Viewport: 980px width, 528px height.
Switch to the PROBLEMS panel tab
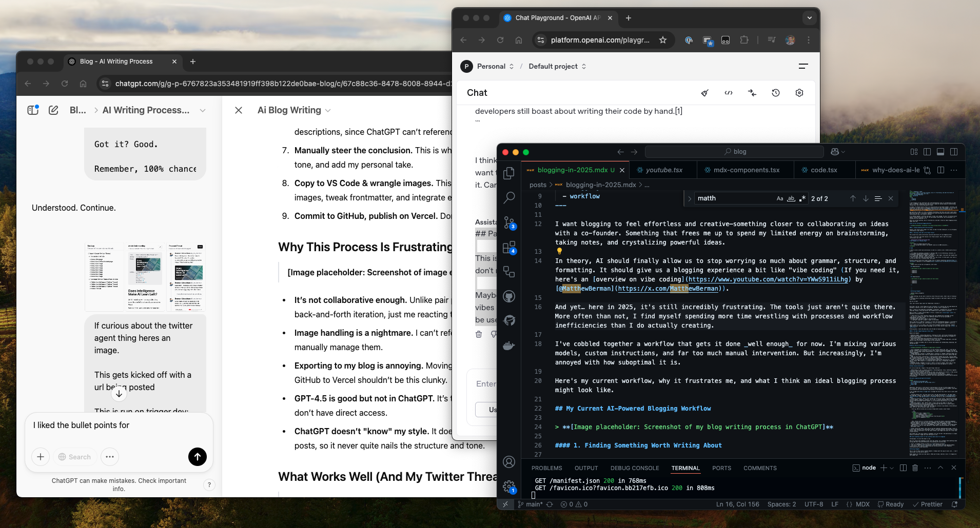click(546, 468)
